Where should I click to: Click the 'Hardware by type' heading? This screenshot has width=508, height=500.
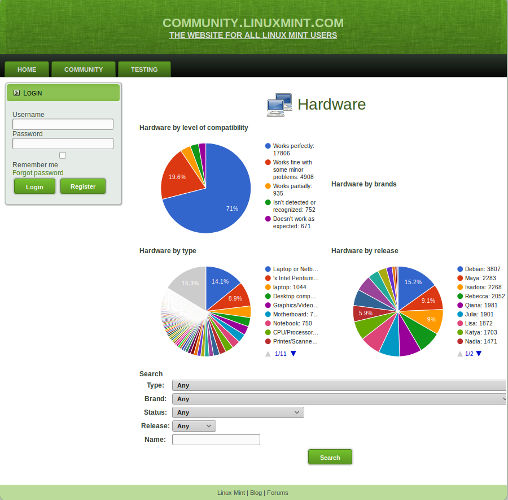tap(168, 251)
